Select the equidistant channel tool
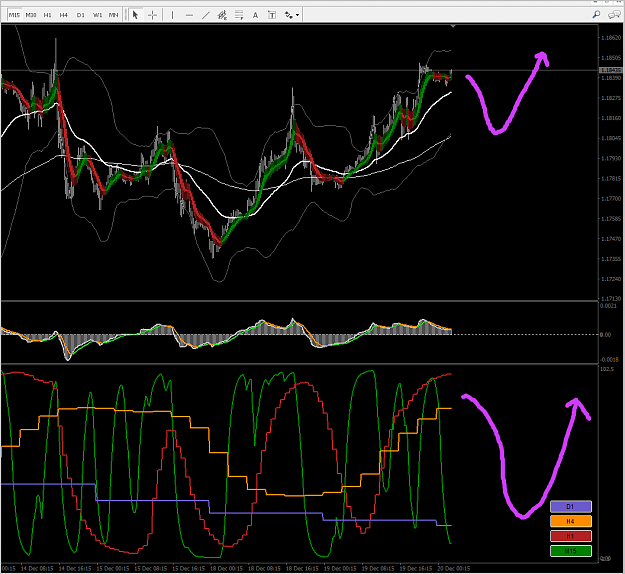This screenshot has width=625, height=574. [222, 15]
